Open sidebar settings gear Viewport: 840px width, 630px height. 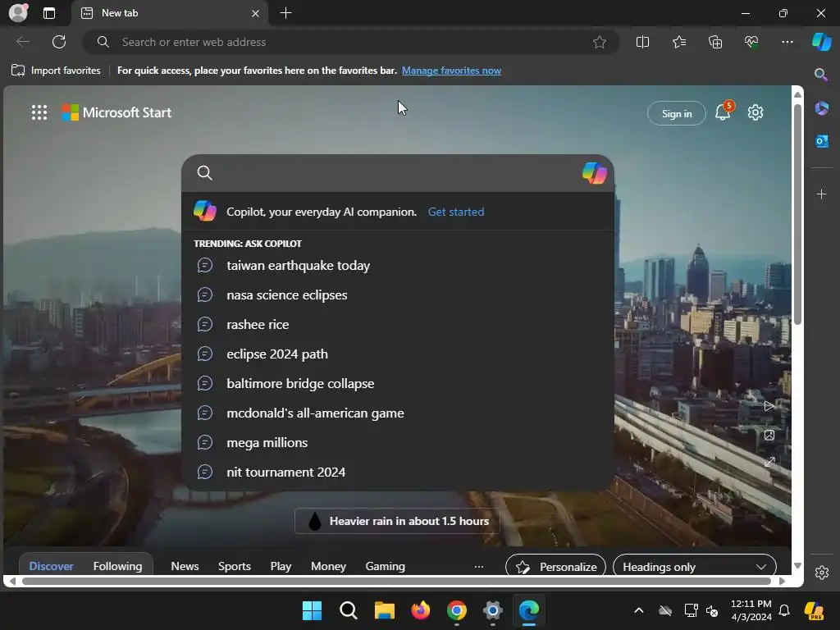(821, 573)
